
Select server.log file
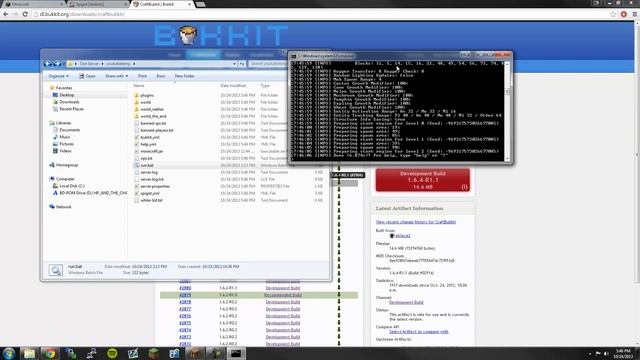pyautogui.click(x=149, y=172)
